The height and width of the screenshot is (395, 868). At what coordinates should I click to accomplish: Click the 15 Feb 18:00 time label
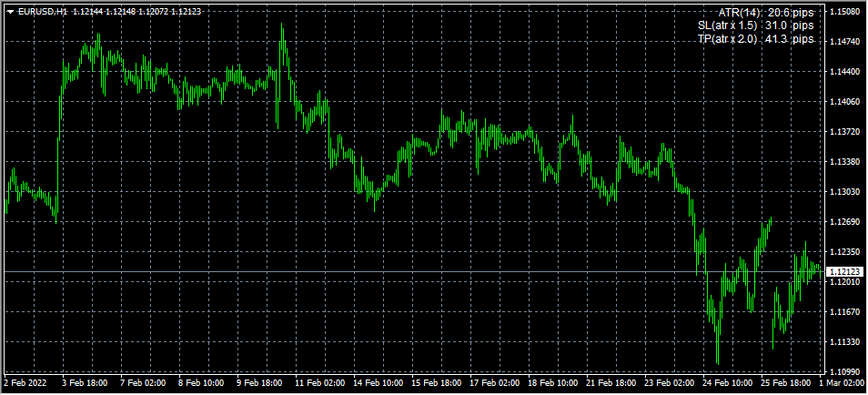click(x=435, y=383)
